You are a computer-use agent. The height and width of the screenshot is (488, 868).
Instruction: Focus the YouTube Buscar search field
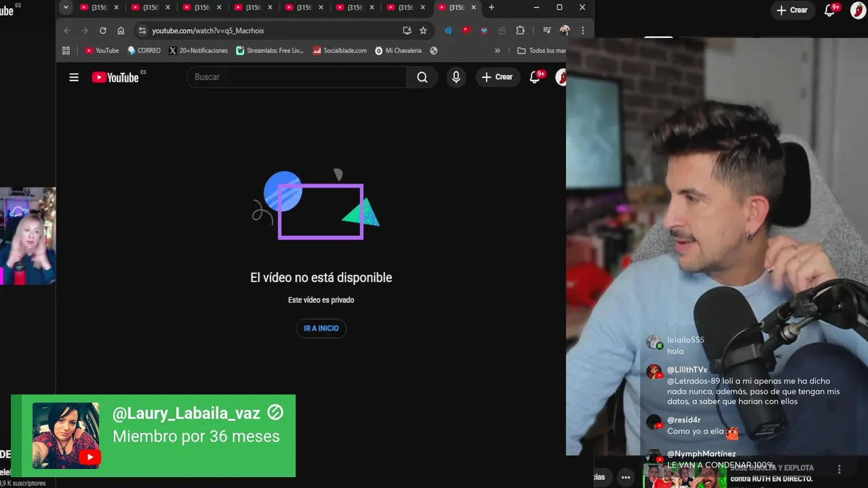296,77
